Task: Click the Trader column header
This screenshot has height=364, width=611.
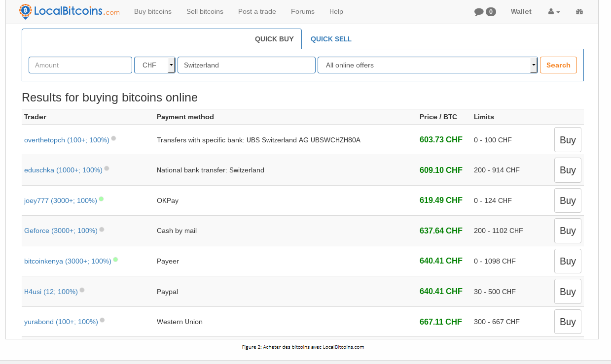Action: click(x=35, y=117)
